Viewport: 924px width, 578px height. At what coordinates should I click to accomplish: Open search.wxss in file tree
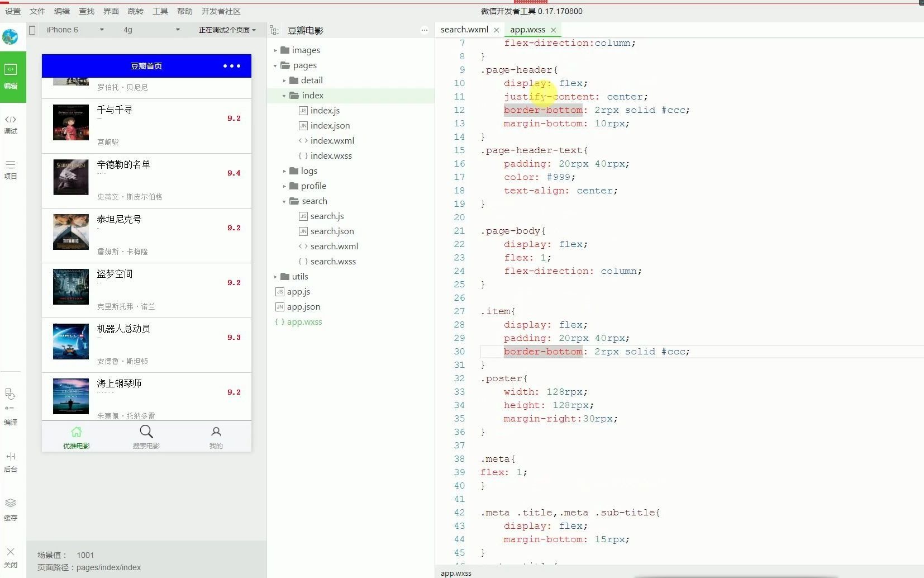[333, 262]
